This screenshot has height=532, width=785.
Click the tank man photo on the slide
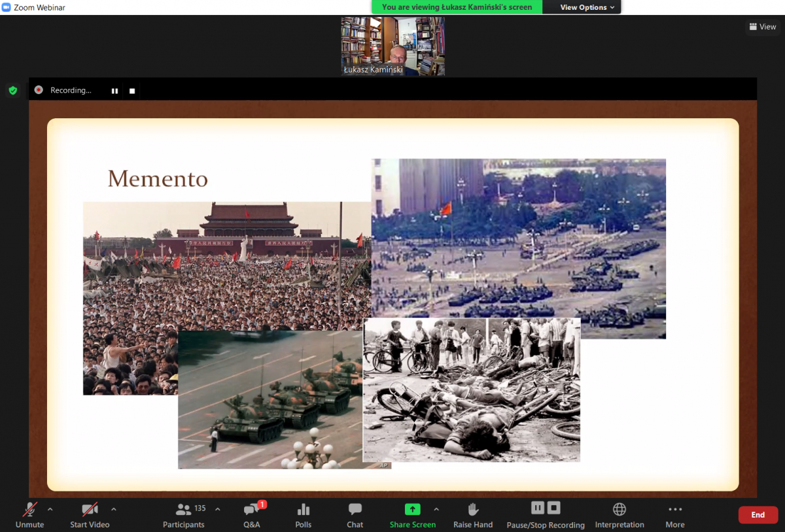[x=270, y=399]
